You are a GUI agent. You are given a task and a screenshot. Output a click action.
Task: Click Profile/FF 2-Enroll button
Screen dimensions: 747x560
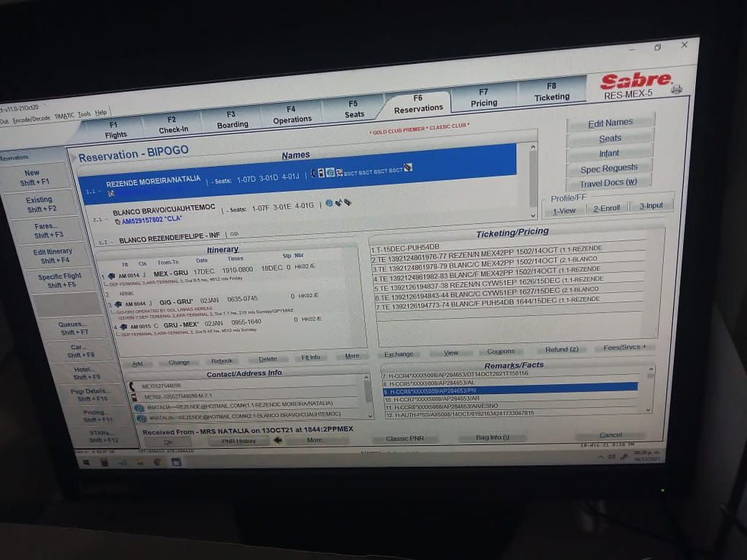click(607, 208)
